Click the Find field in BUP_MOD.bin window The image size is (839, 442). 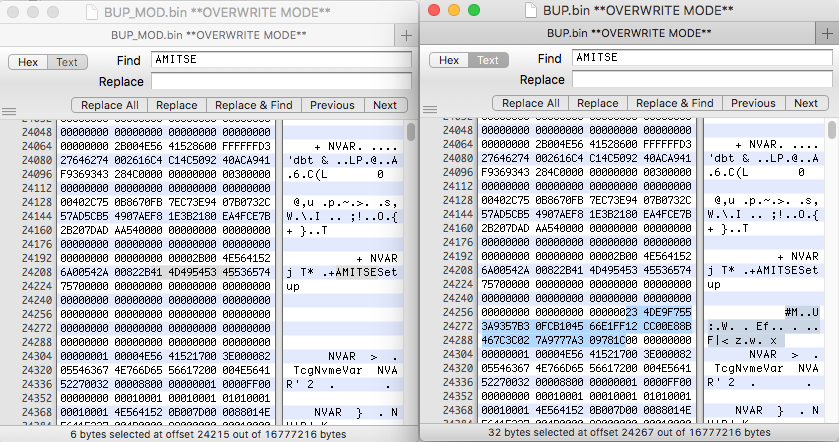pos(281,59)
